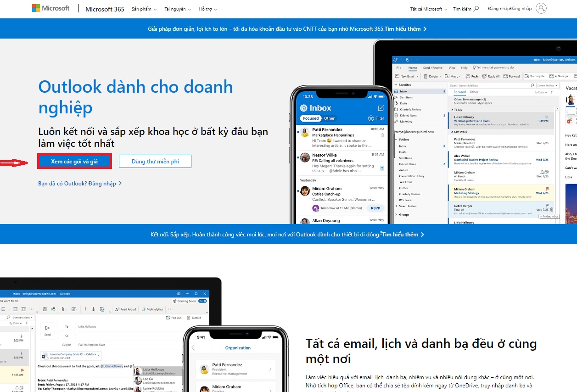Click the Cc button in compose pane
The height and width of the screenshot is (392, 577).
[x=67, y=336]
